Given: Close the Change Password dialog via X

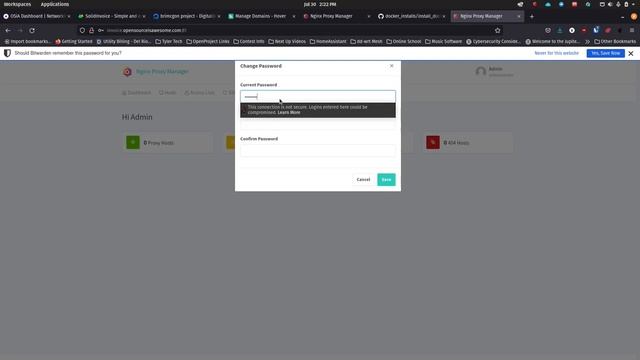Looking at the screenshot, I should coord(391,66).
